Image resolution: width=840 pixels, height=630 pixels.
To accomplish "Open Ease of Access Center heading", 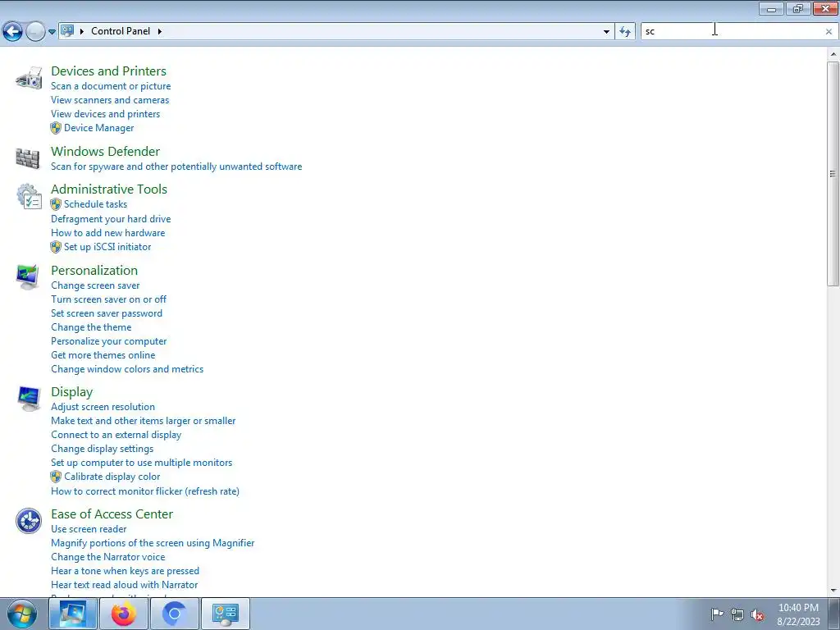I will (x=112, y=514).
